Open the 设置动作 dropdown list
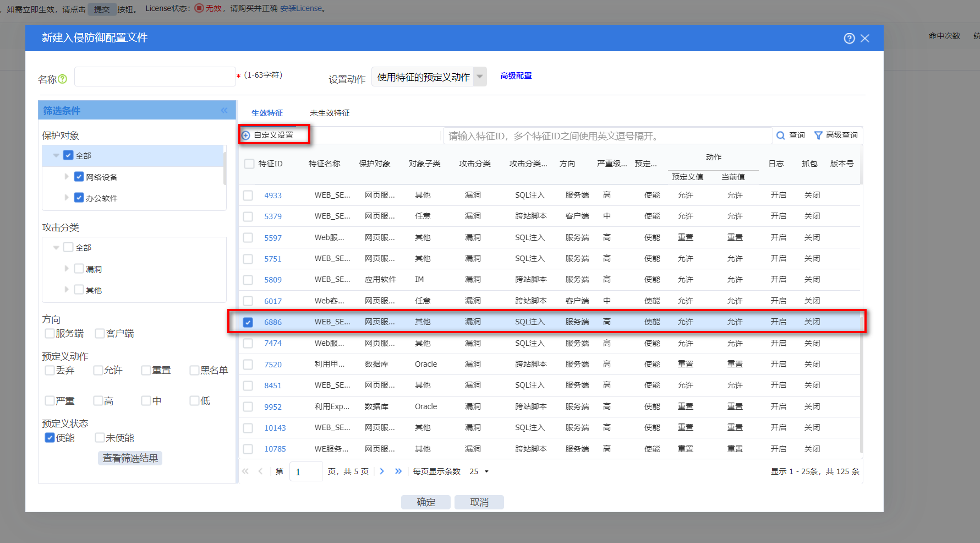 coord(479,77)
